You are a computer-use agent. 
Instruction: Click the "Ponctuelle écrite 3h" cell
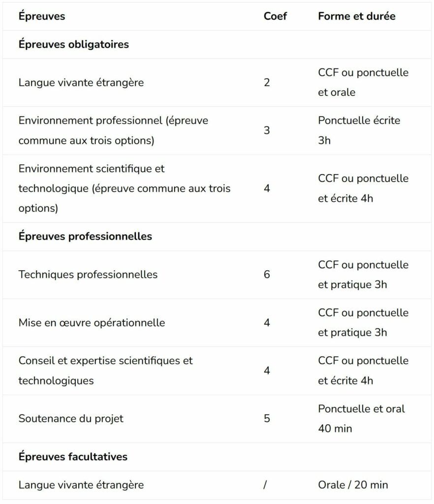coord(359,130)
